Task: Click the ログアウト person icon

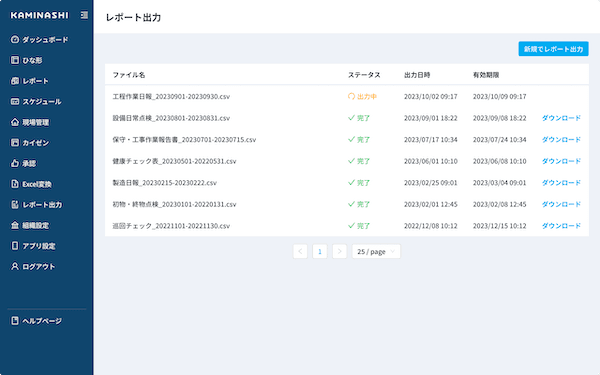Action: 15,266
